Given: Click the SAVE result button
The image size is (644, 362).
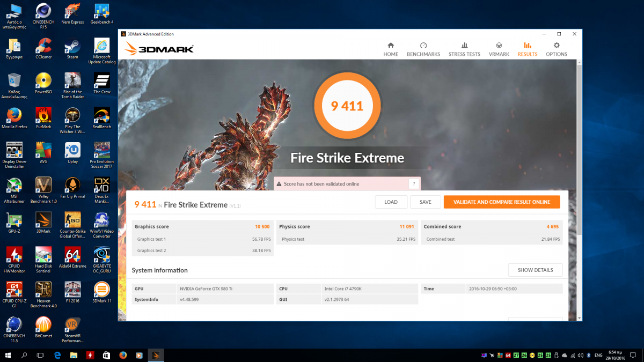Looking at the screenshot, I should pyautogui.click(x=425, y=202).
